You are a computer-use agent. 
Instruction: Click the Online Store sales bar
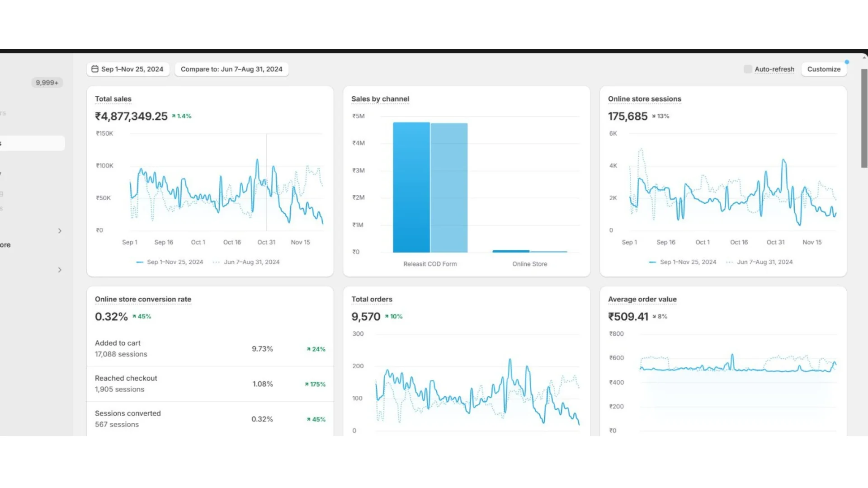[x=511, y=251]
